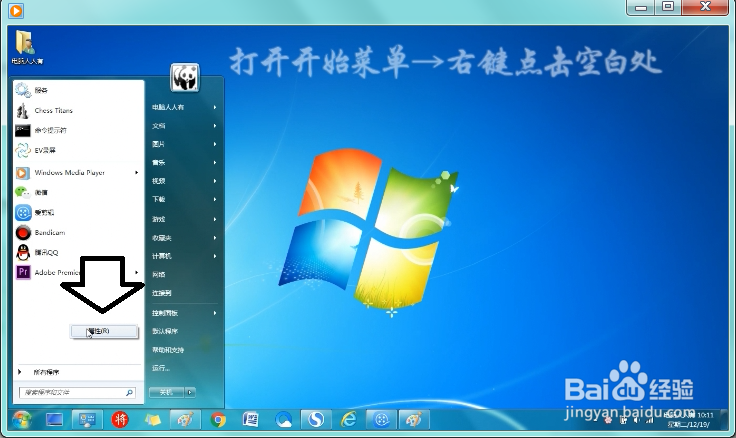Open the yellow sticky notes taskbar icon
This screenshot has width=736, height=438.
click(153, 419)
